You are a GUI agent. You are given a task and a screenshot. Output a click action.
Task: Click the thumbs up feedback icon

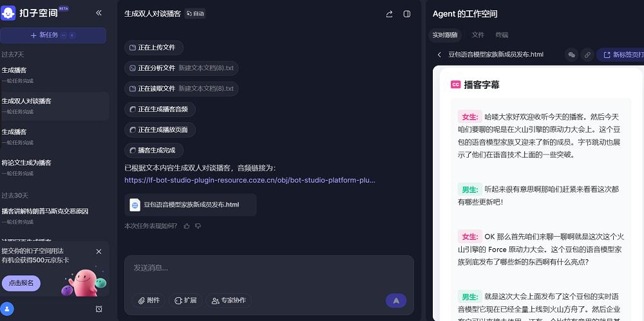pyautogui.click(x=187, y=226)
